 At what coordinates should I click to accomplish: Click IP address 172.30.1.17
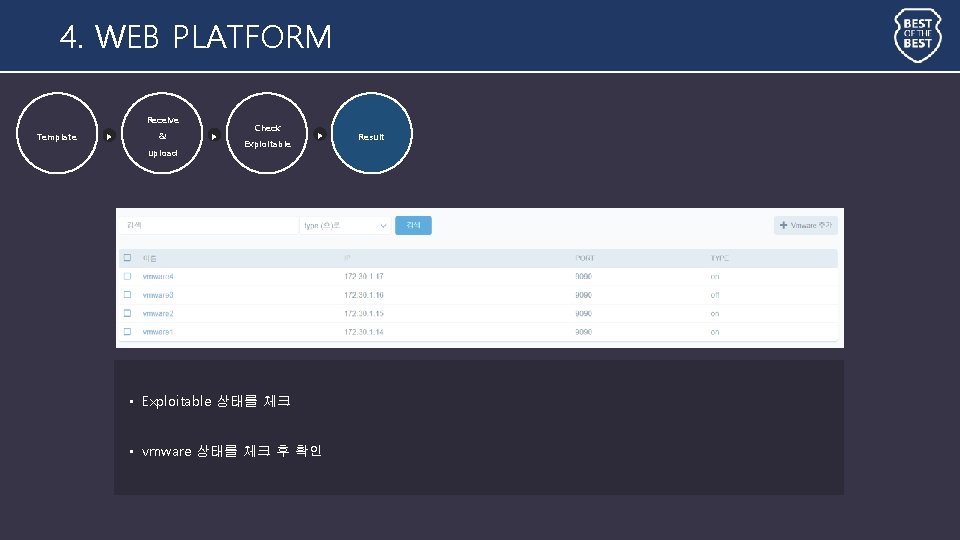pos(364,277)
